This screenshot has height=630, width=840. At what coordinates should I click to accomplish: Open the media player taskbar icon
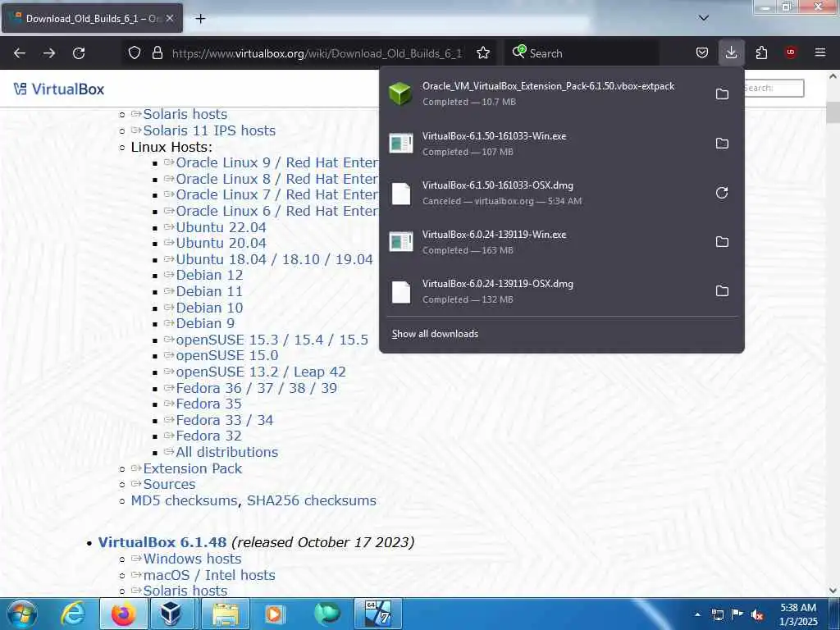[x=275, y=614]
